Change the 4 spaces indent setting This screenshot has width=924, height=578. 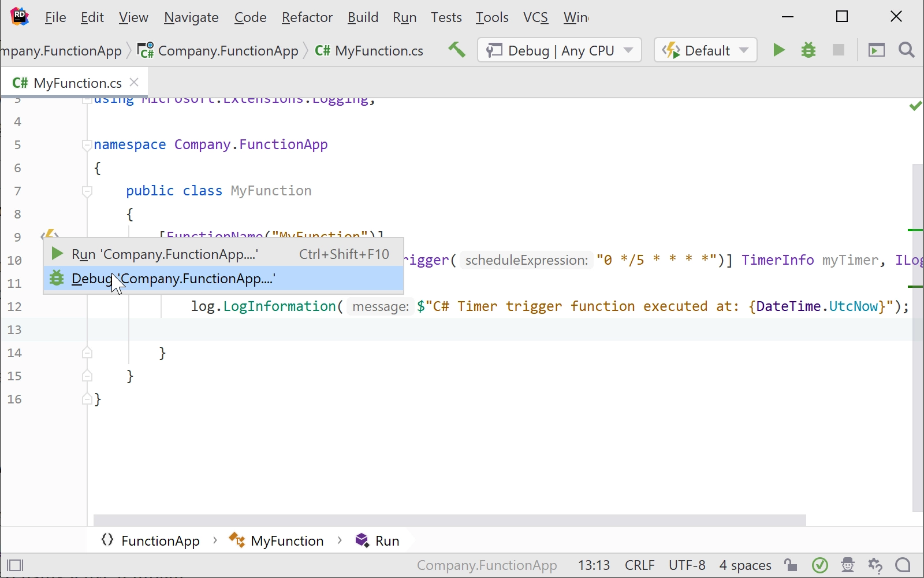click(746, 565)
